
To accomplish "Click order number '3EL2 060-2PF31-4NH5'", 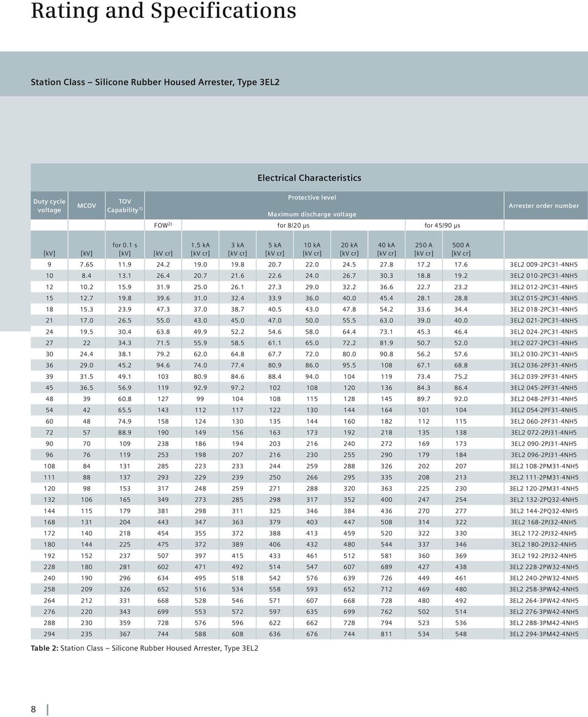I will (544, 422).
